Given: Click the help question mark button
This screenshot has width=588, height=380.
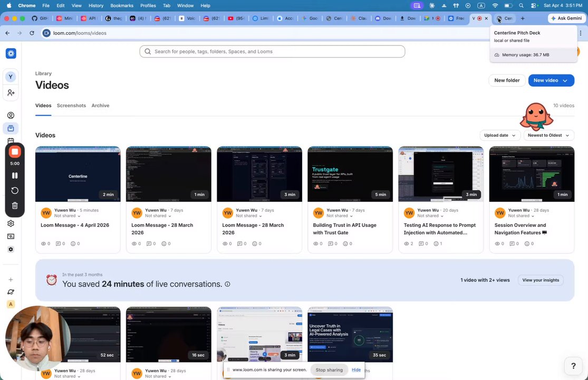Looking at the screenshot, I should pyautogui.click(x=573, y=366).
